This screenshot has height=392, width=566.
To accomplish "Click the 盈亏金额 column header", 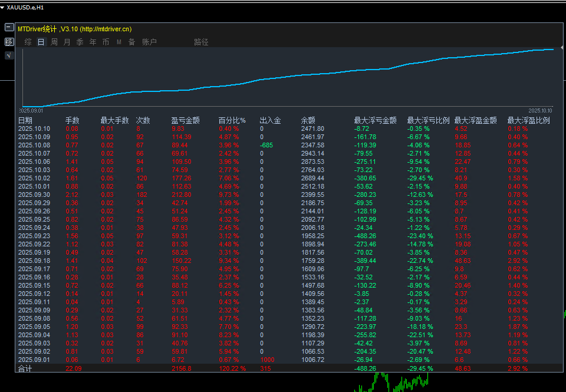I will (185, 120).
